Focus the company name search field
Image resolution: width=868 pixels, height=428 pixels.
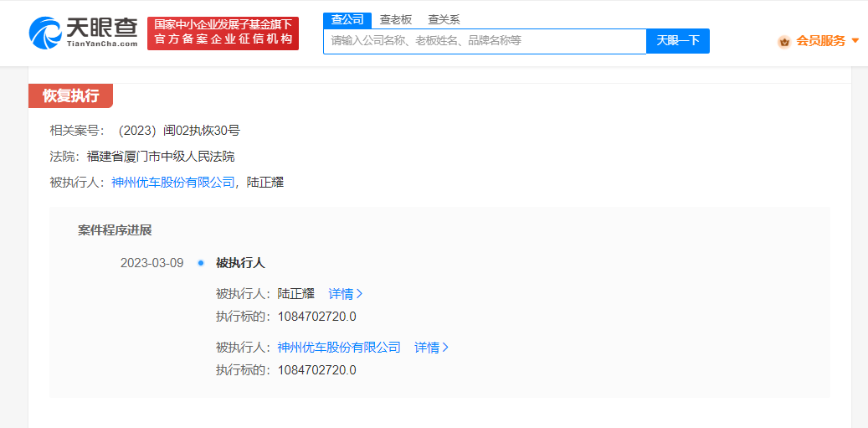485,41
